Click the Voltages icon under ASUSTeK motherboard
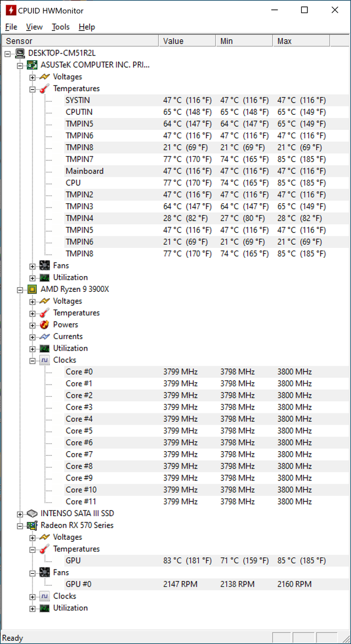Viewport: 351px width, 644px height. point(45,77)
